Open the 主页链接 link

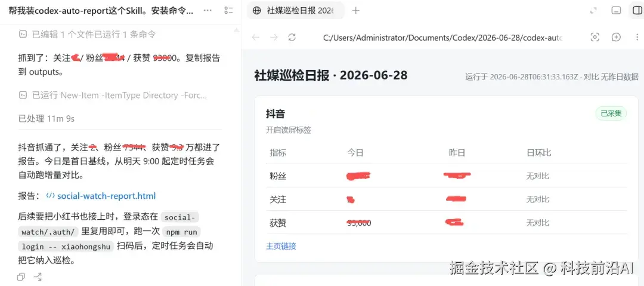281,246
